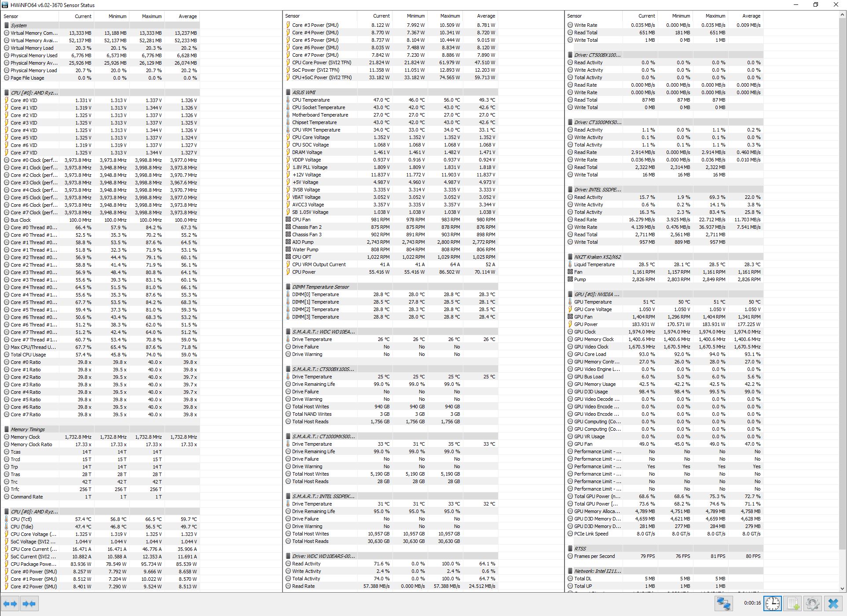Select the NZXT Kraken X52/X62 group header

point(597,257)
